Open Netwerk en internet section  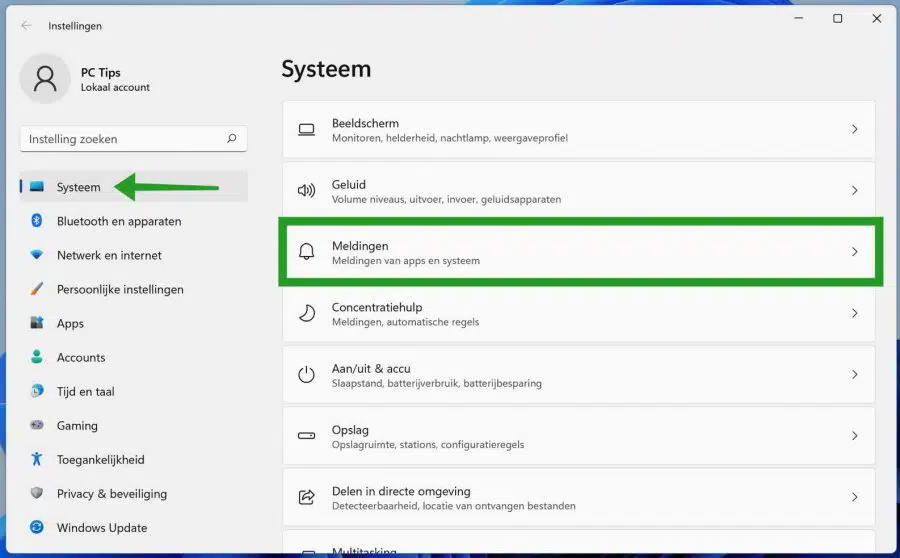point(134,255)
